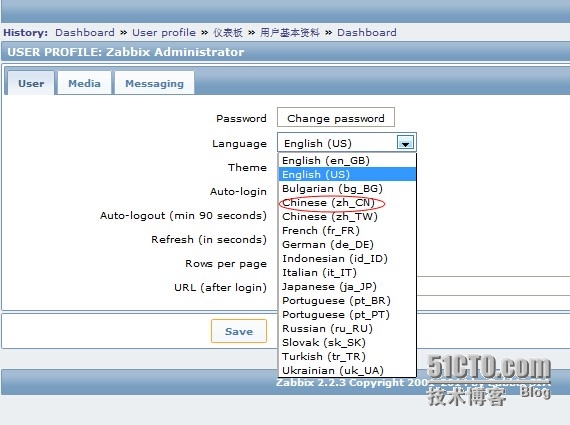Screen dimensions: 570x425
Task: Pick French (fr_FR) from the list
Action: 347,230
